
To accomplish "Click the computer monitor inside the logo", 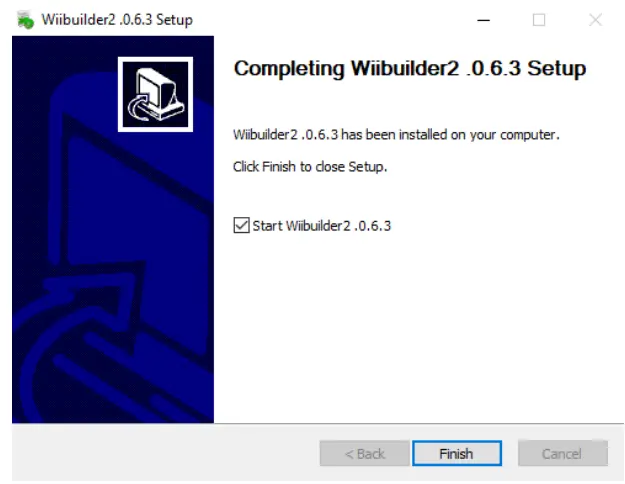I will [157, 90].
